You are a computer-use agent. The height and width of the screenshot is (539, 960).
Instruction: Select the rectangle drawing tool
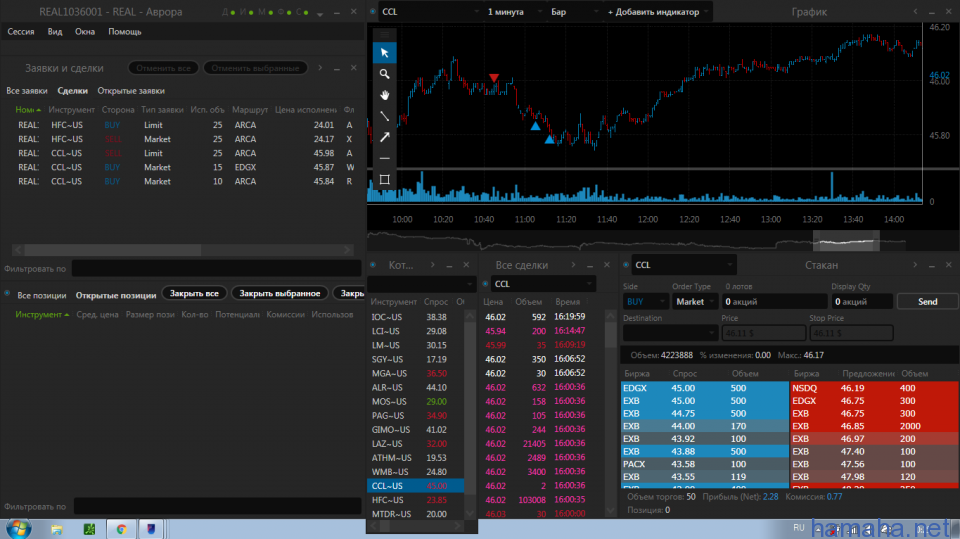click(384, 179)
